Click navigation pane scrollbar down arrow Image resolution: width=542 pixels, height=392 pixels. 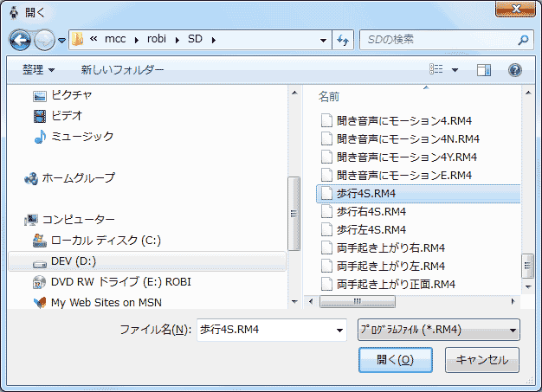tap(294, 301)
